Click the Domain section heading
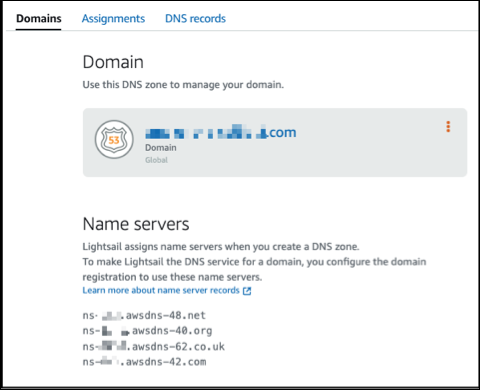This screenshot has width=480, height=390. point(113,62)
